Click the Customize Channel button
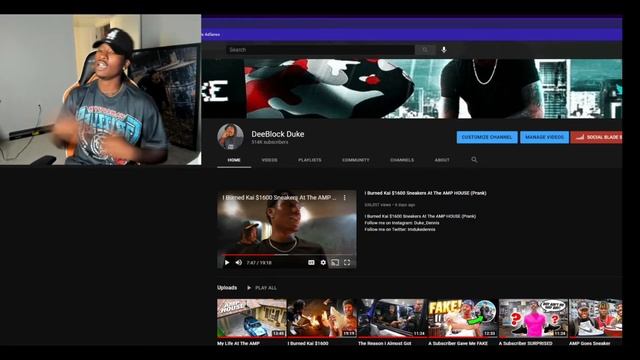The image size is (640, 360). [x=487, y=137]
